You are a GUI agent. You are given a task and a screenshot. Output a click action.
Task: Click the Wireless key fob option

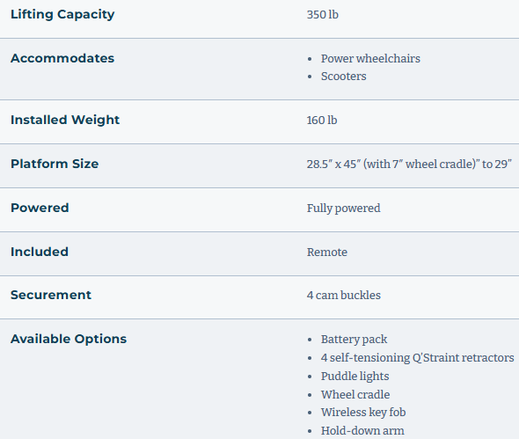click(363, 412)
